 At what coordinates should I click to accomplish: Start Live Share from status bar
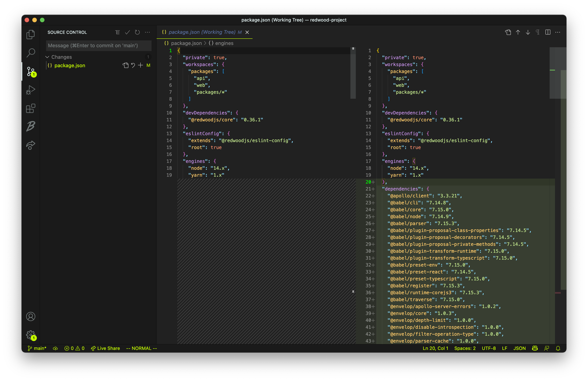(106, 348)
